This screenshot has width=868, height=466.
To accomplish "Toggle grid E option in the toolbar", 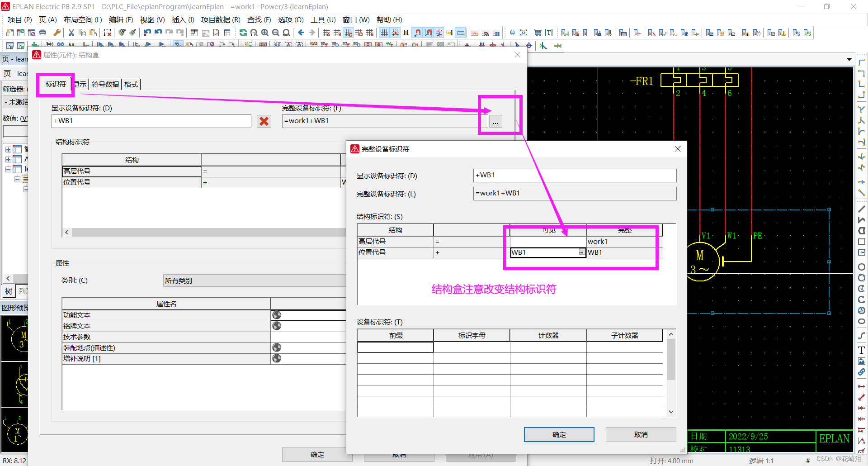I will pos(370,33).
